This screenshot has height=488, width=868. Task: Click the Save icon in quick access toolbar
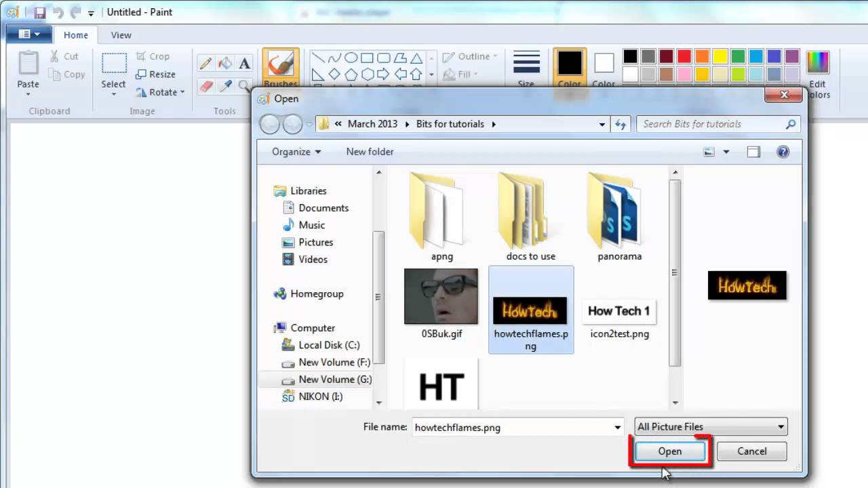coord(40,12)
